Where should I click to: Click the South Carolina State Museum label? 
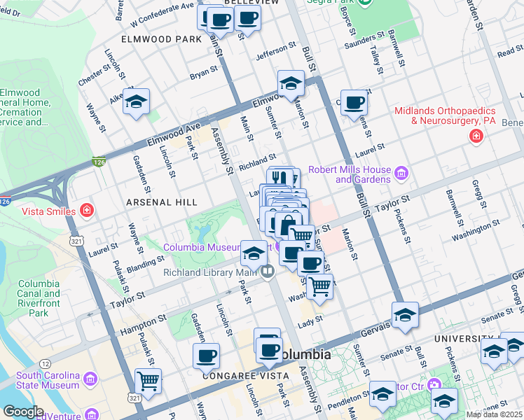48,380
